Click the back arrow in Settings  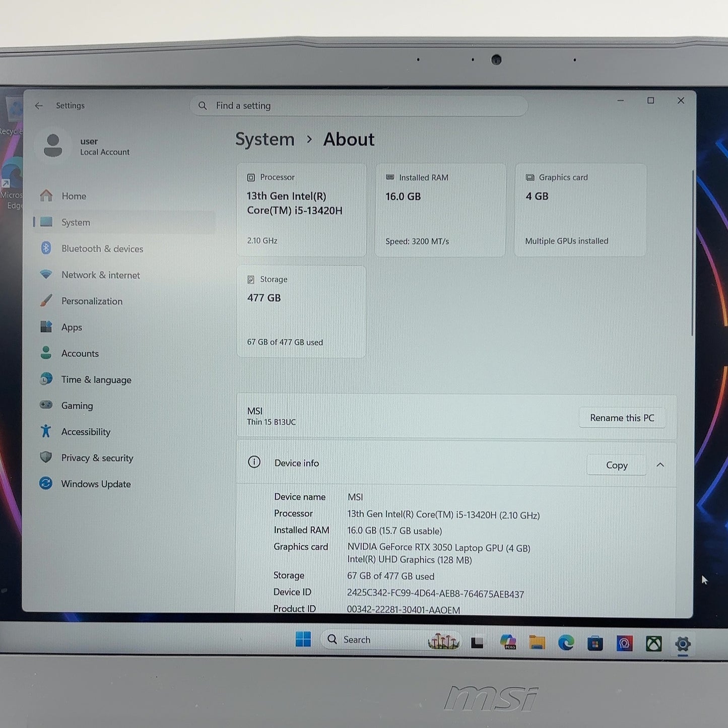click(x=39, y=106)
